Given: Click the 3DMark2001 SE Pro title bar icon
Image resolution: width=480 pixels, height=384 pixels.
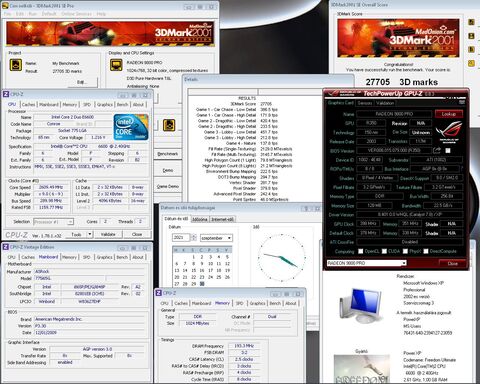Looking at the screenshot, I should (x=5, y=6).
